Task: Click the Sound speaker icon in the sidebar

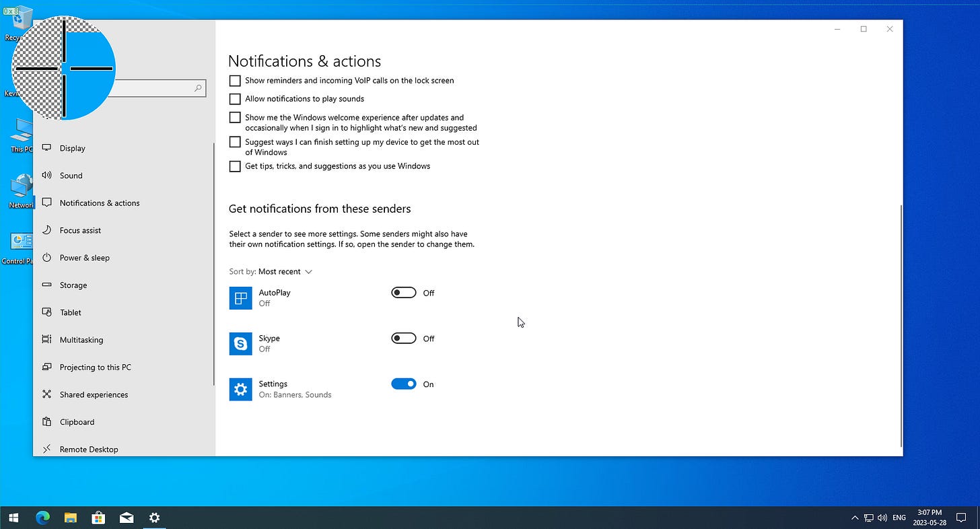Action: pyautogui.click(x=46, y=175)
